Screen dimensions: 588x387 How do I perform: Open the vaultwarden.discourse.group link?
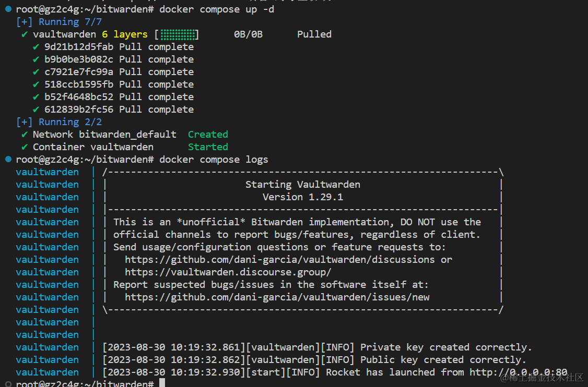coord(228,272)
